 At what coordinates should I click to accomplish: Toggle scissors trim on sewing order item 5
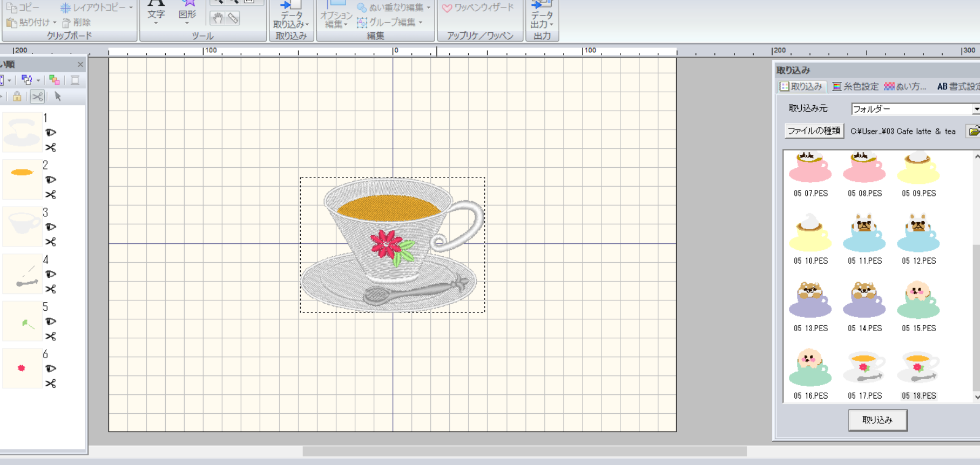(x=51, y=336)
